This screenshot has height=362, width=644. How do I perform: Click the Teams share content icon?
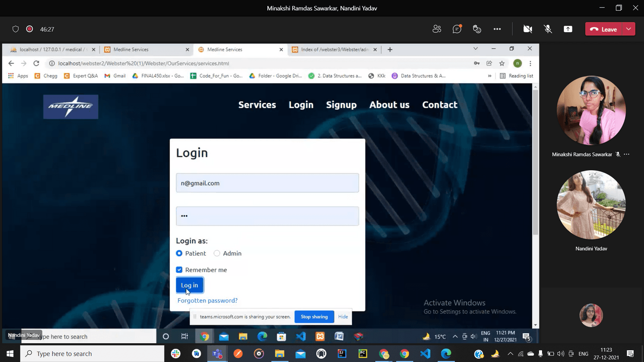click(x=568, y=29)
